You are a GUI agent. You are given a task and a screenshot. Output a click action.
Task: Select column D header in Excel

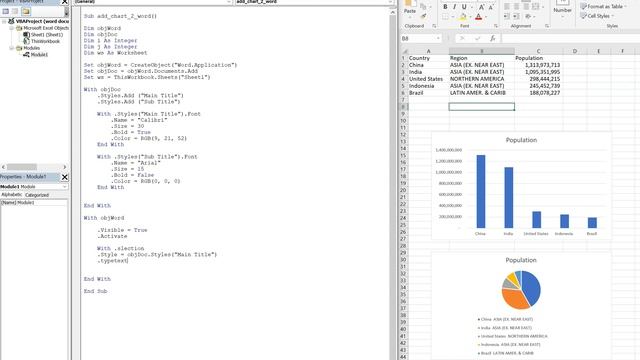tap(575, 51)
